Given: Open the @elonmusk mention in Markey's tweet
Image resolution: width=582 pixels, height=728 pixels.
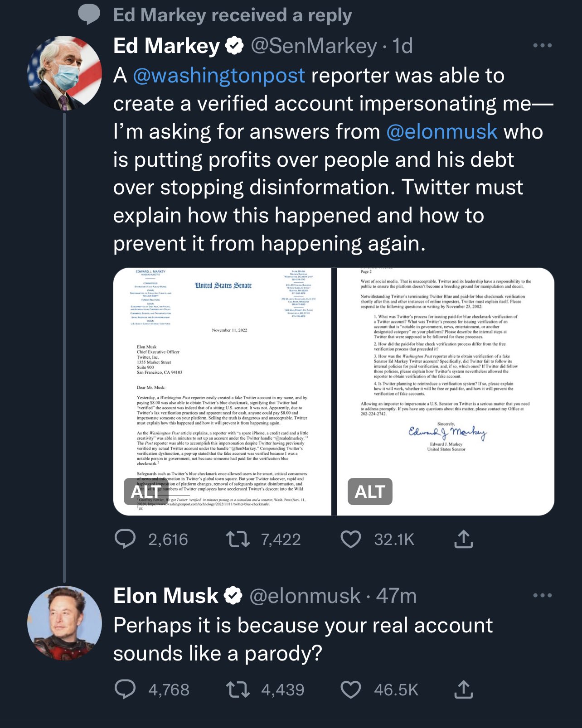Looking at the screenshot, I should [441, 132].
